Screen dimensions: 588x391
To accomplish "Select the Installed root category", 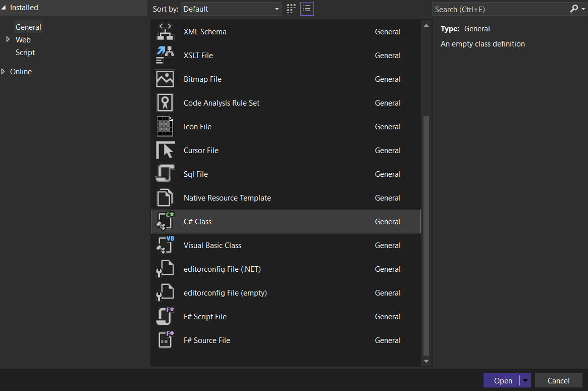I will tap(24, 8).
